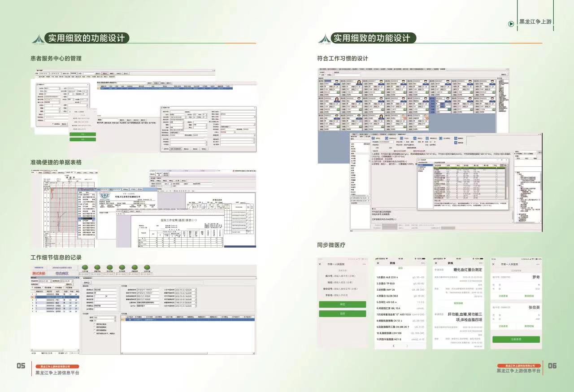Viewport: 574px width, 392px height.
Task: Click the play circle icon beside 黑龙江争上游
Action: point(511,24)
